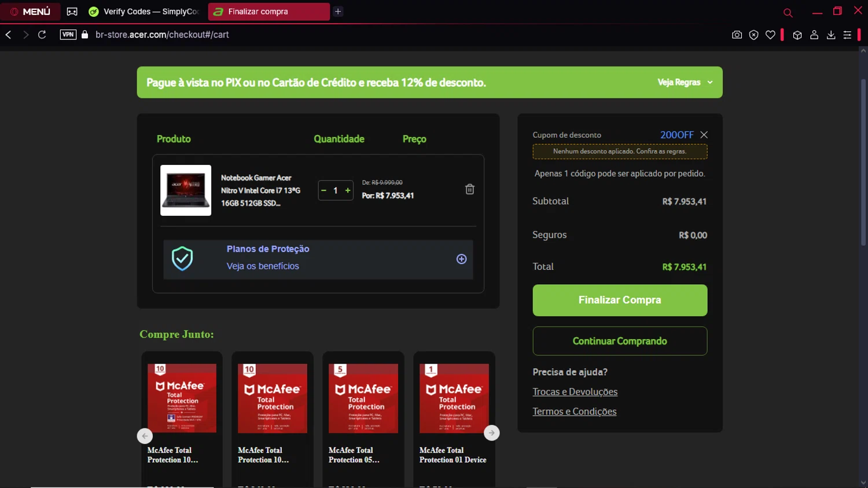This screenshot has width=868, height=488.
Task: Focus the address bar URL
Action: point(162,35)
